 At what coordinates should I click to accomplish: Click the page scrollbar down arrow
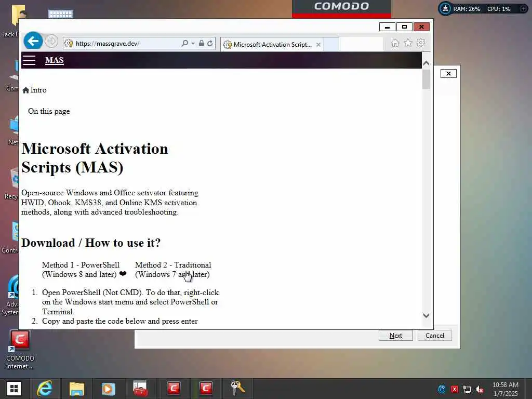point(426,315)
